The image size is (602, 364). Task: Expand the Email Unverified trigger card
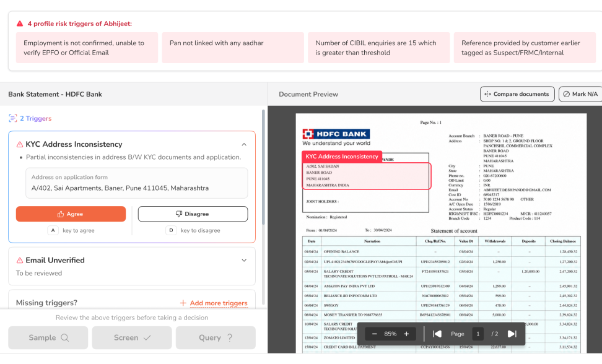coord(244,261)
